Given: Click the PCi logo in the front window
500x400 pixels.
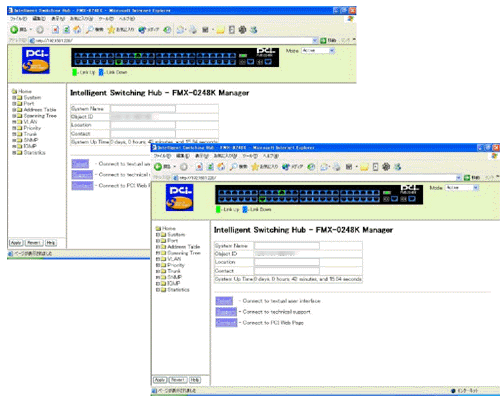Looking at the screenshot, I should pyautogui.click(x=179, y=198).
